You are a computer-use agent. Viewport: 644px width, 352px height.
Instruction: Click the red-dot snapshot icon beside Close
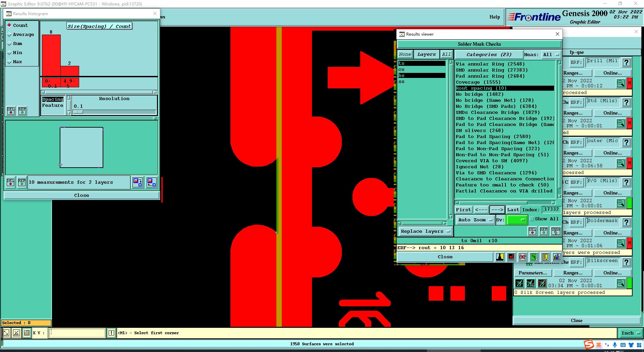point(511,257)
